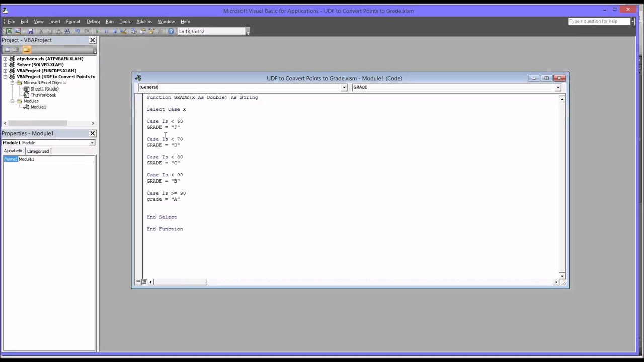Select ThisWorkbook in project tree
Viewport: 644px width, 362px height.
(x=43, y=95)
